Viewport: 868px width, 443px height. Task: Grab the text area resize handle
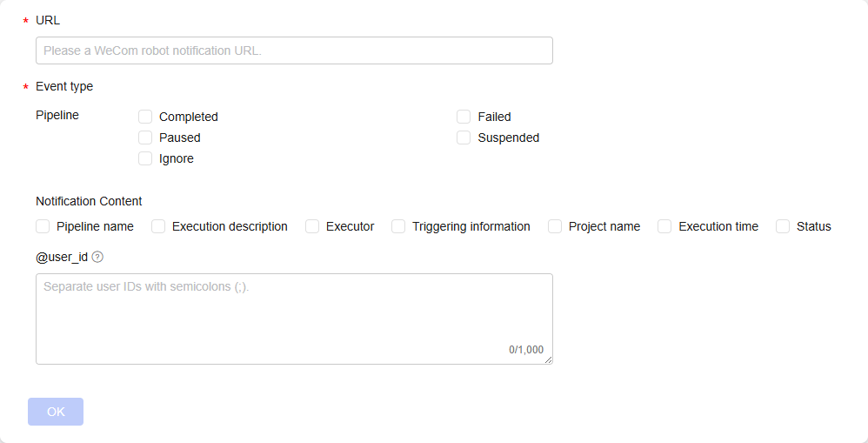548,360
